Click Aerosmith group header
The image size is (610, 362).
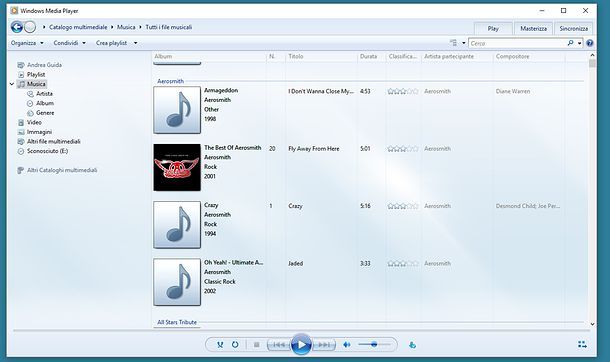pos(170,81)
